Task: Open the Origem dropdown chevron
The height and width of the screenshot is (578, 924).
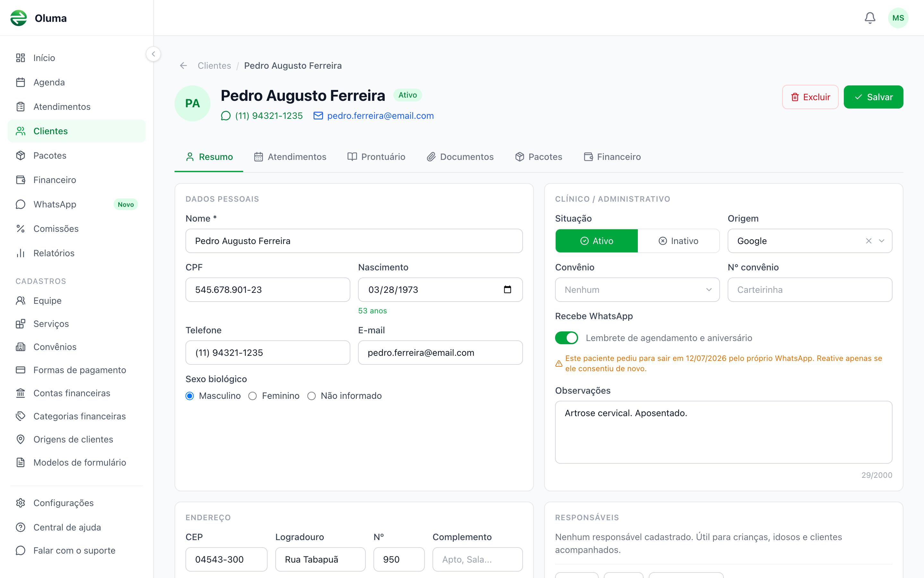Action: point(882,241)
